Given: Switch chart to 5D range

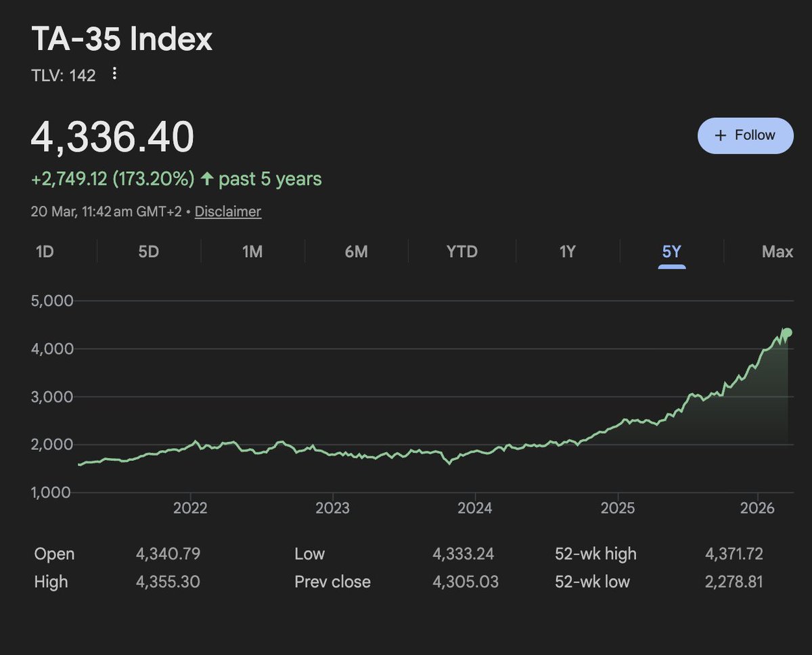Looking at the screenshot, I should [x=148, y=252].
